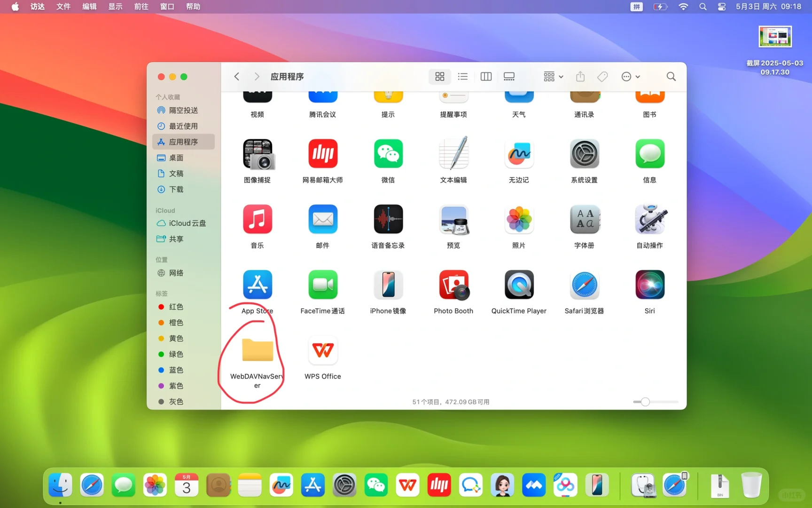This screenshot has height=508, width=812.
Task: Open the circled WebDAVNavServer folder
Action: 257,350
